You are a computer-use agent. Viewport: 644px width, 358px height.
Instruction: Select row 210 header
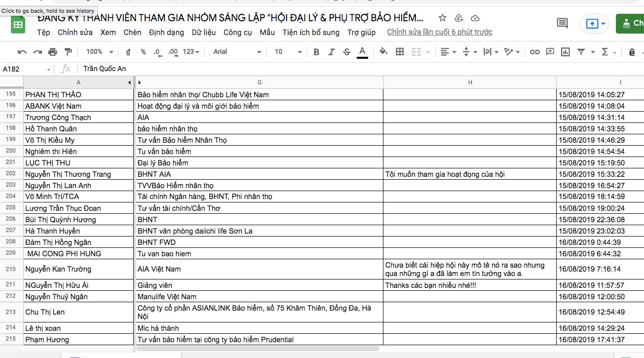pyautogui.click(x=11, y=269)
